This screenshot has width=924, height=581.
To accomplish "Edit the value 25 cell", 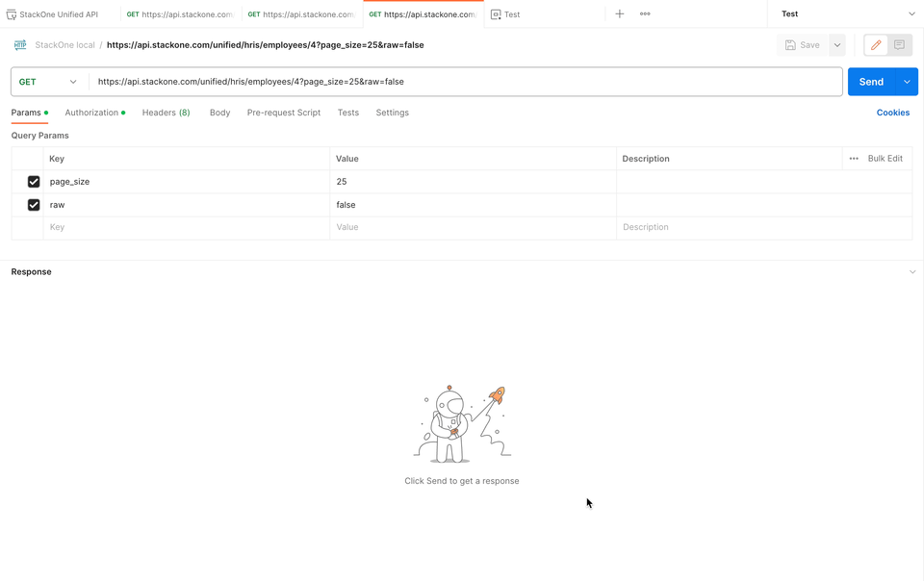I will (473, 181).
